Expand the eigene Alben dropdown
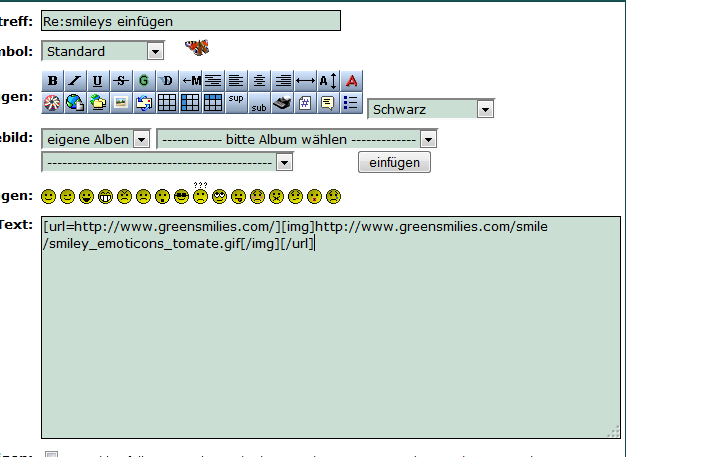Image resolution: width=705 pixels, height=457 pixels. pyautogui.click(x=97, y=140)
